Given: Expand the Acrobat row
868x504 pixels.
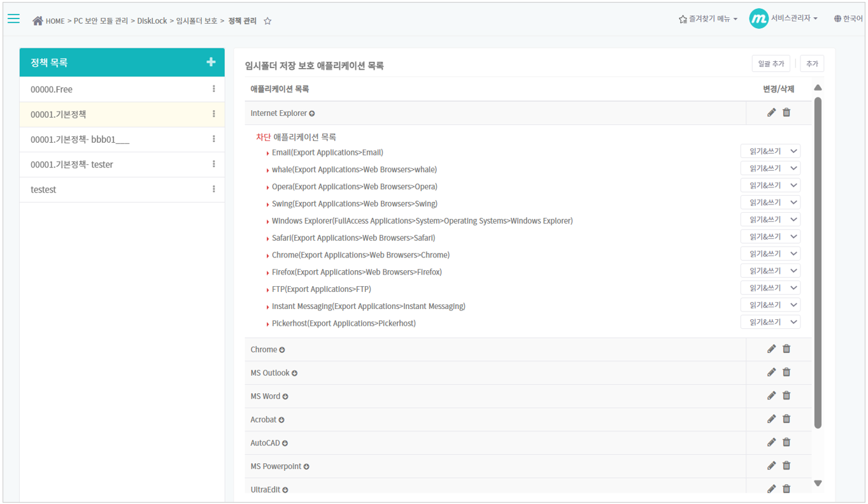Looking at the screenshot, I should pos(281,420).
